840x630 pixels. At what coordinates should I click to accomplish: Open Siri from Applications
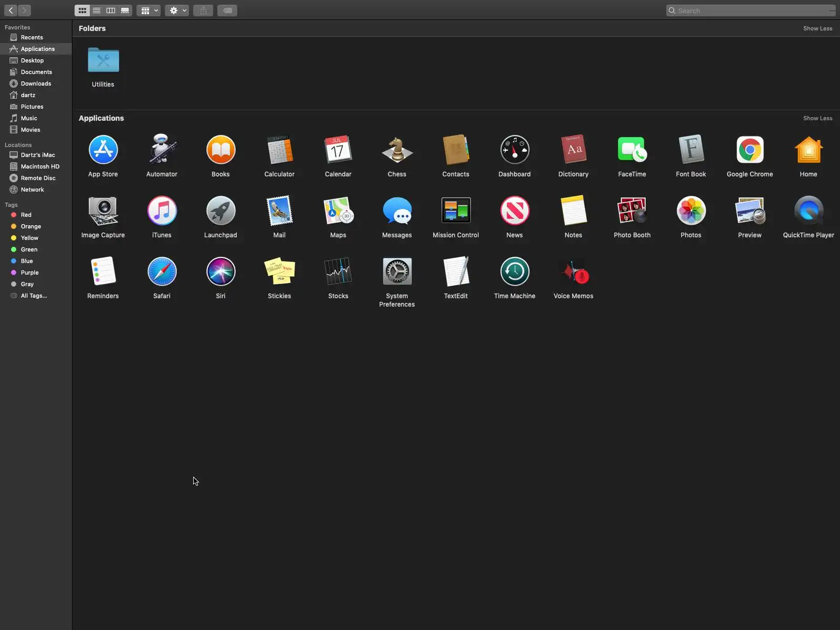pyautogui.click(x=220, y=272)
